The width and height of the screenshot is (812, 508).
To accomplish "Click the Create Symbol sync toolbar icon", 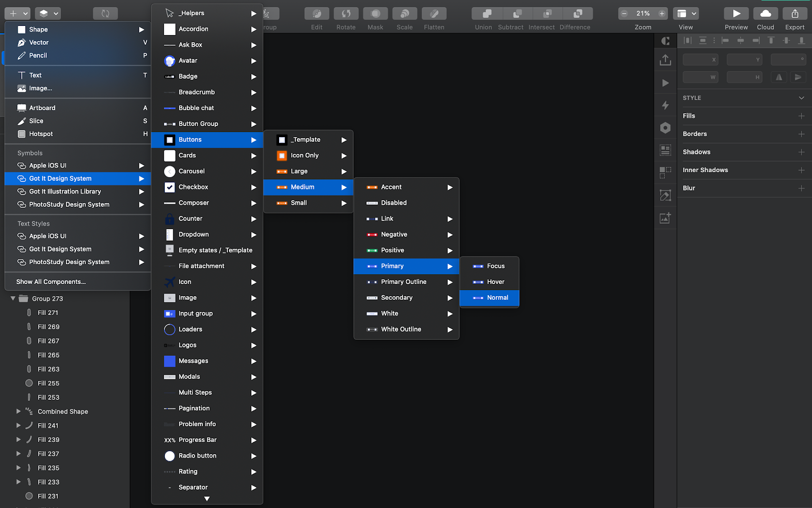I will pyautogui.click(x=106, y=14).
